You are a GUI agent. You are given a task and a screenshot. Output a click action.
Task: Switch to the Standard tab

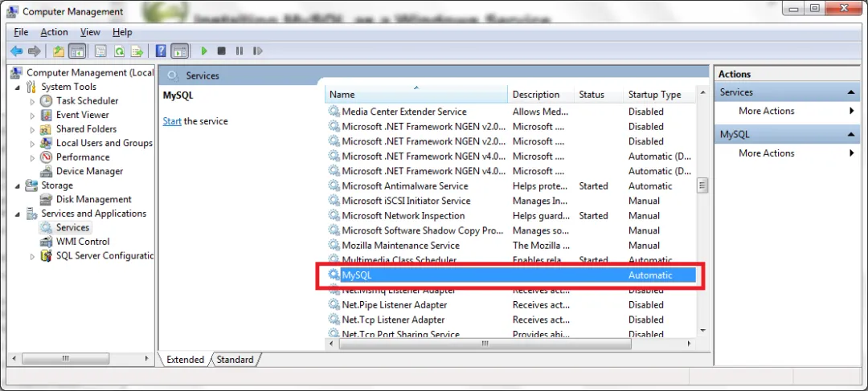tap(235, 360)
